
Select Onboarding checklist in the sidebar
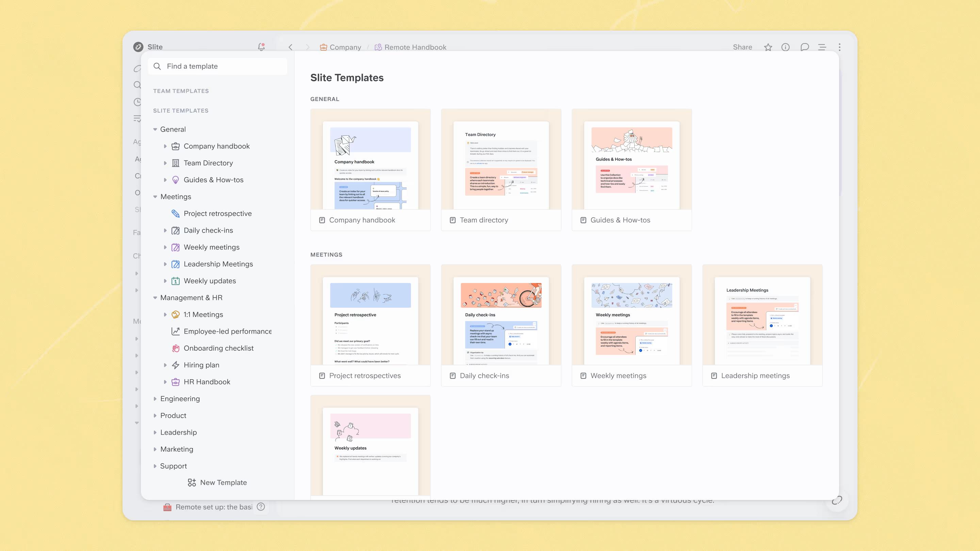218,348
